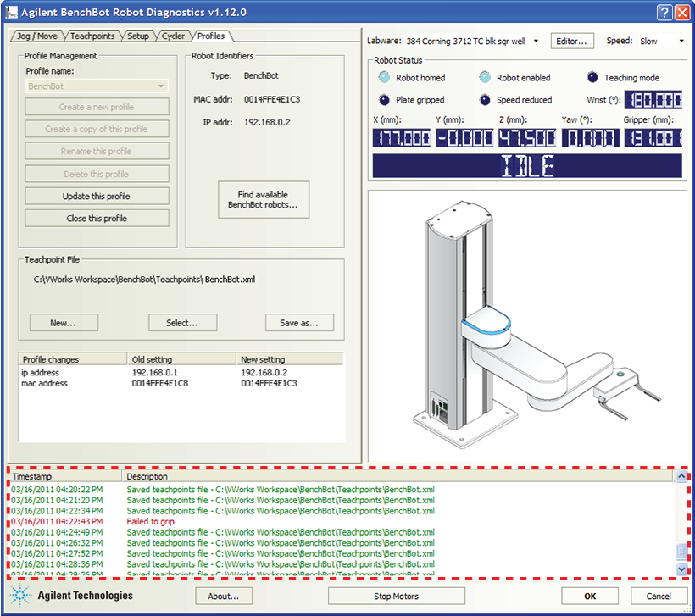The image size is (695, 616).
Task: Open the Profile name combo box
Action: [97, 86]
